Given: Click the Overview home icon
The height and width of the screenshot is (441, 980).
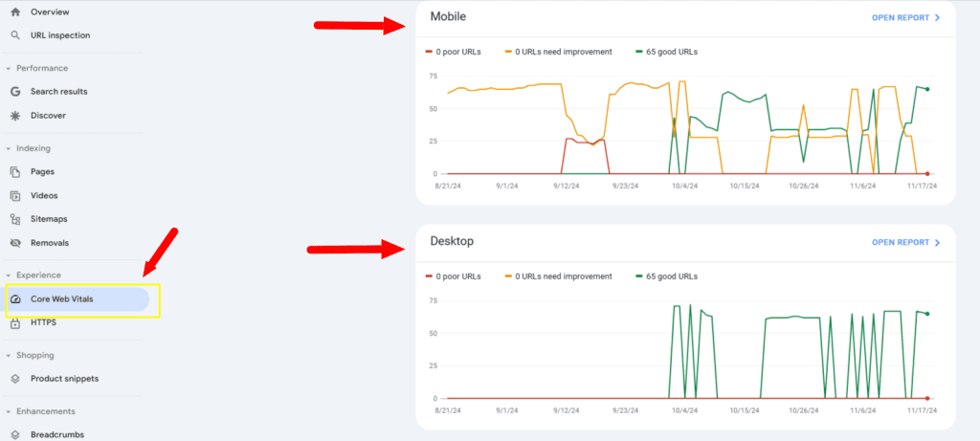Looking at the screenshot, I should pos(15,12).
